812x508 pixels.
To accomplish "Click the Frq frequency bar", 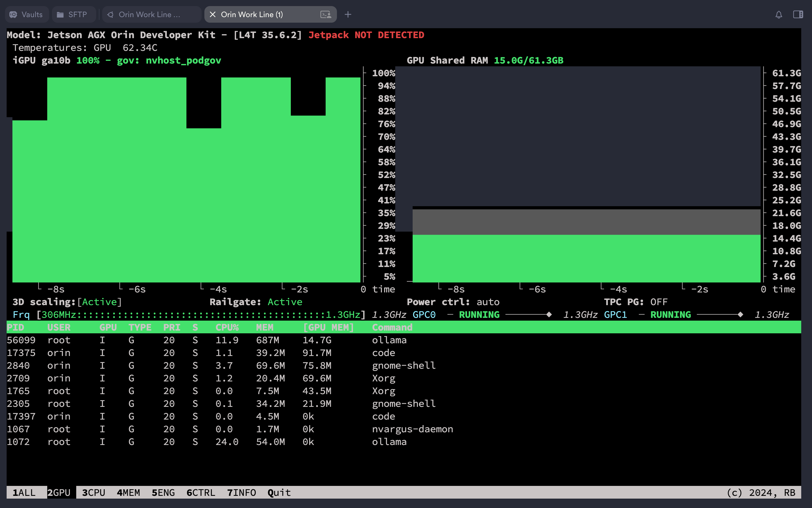I will pyautogui.click(x=189, y=315).
